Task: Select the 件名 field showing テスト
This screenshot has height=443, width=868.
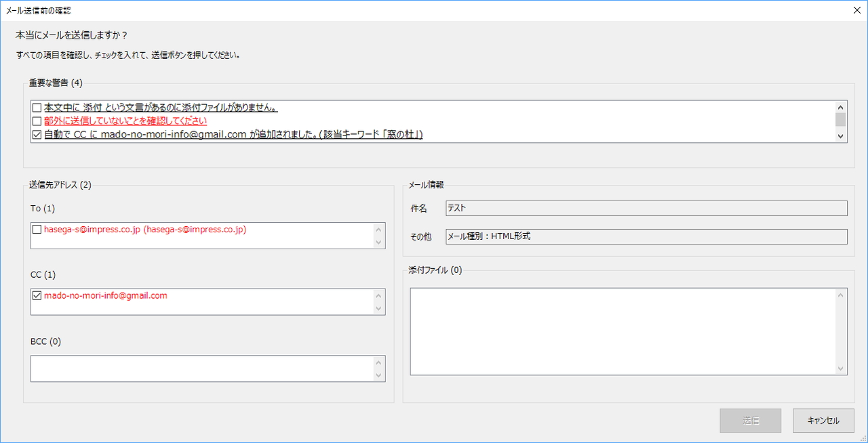Action: click(644, 208)
